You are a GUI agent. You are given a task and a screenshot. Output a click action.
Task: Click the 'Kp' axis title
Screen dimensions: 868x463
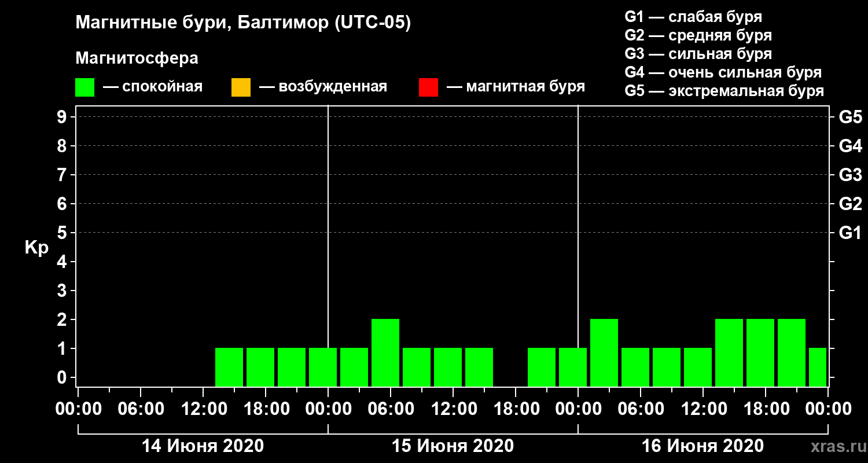click(x=36, y=248)
